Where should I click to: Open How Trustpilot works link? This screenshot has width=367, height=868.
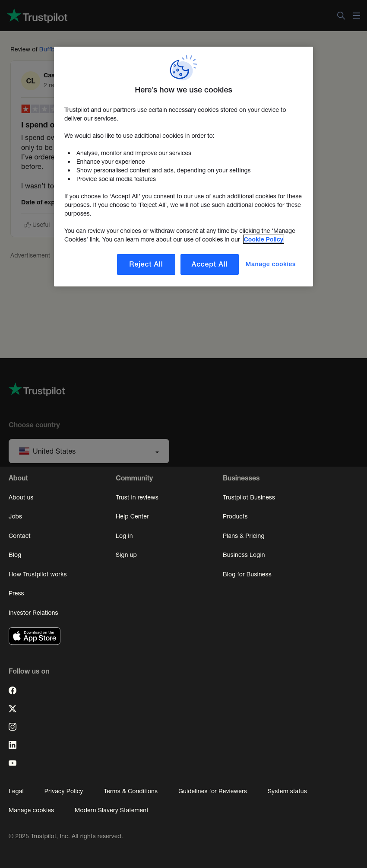coord(38,574)
